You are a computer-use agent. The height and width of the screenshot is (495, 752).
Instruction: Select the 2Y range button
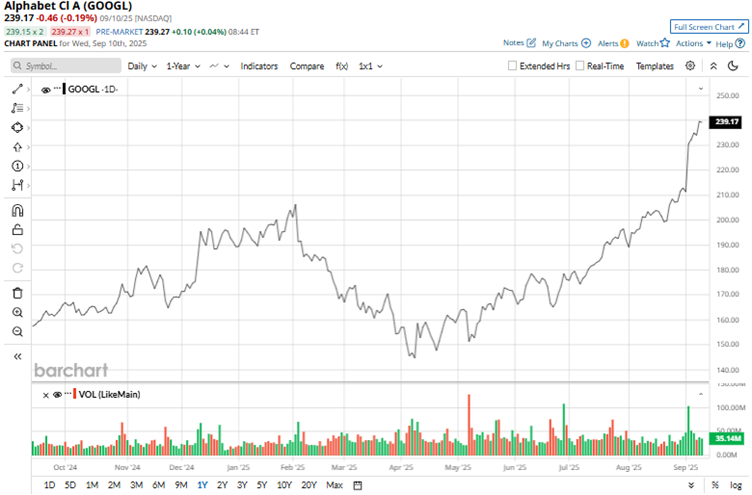point(222,485)
